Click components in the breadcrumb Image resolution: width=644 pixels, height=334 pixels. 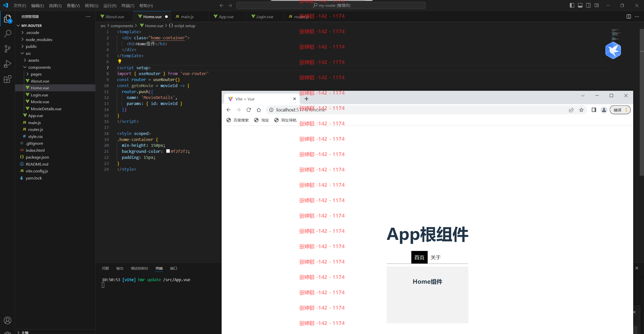[x=122, y=26]
